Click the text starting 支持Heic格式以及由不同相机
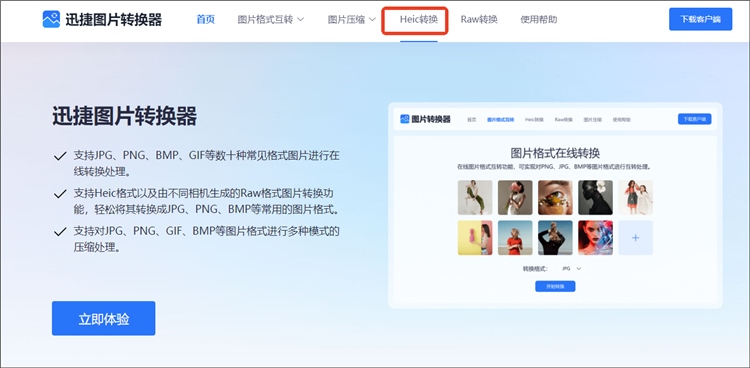The height and width of the screenshot is (368, 750). [207, 201]
